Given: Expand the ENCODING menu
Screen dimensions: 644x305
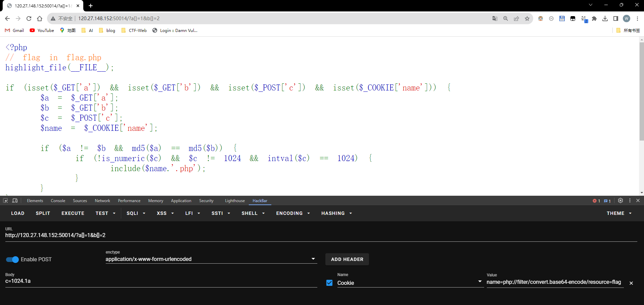Looking at the screenshot, I should pos(293,213).
